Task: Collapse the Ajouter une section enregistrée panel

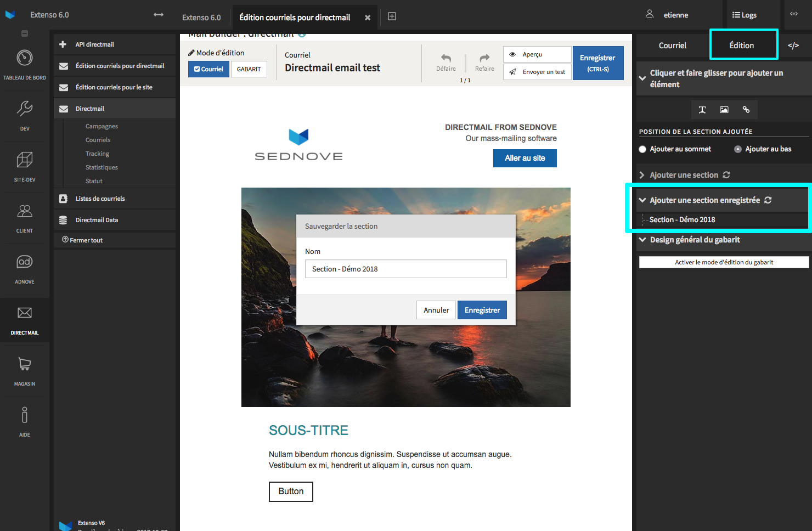Action: (642, 200)
